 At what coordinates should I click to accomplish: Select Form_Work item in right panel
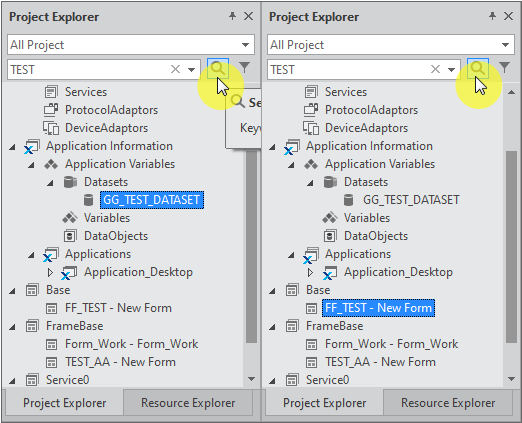point(392,344)
